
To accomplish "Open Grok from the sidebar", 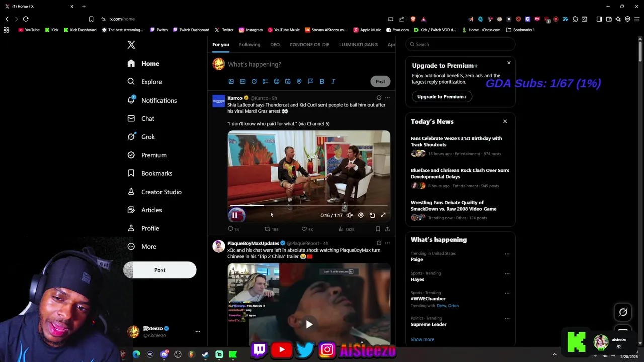I will coord(141,137).
